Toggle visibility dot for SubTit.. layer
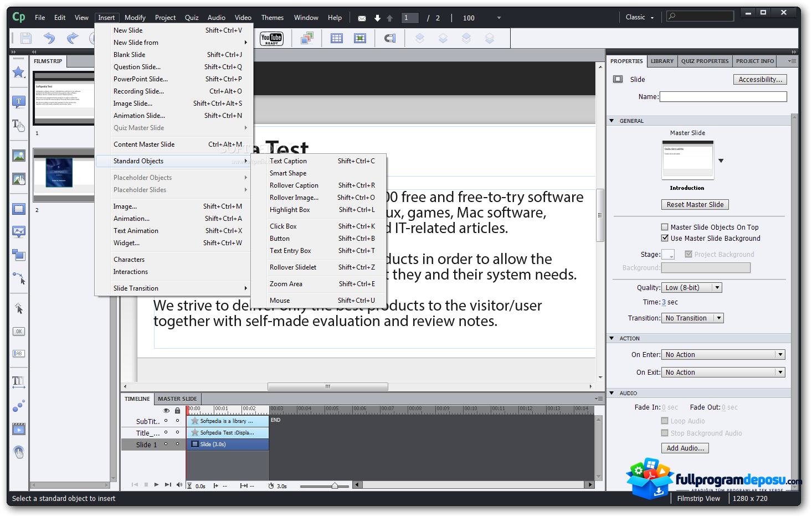The width and height of the screenshot is (812, 517). coord(166,421)
